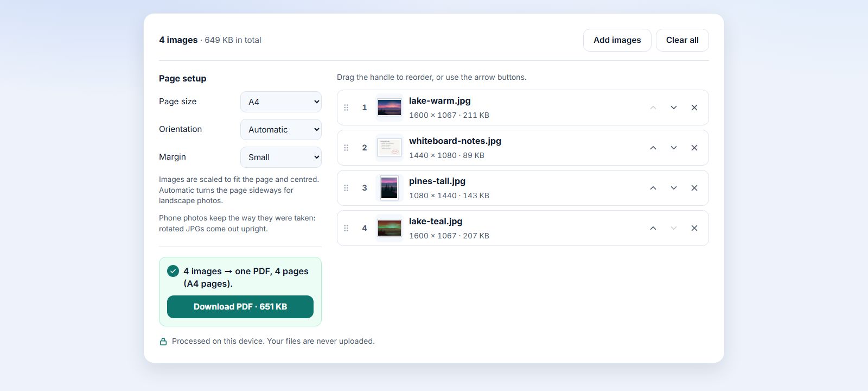868x391 pixels.
Task: Click the pines-tall.jpg file name
Action: [x=437, y=181]
